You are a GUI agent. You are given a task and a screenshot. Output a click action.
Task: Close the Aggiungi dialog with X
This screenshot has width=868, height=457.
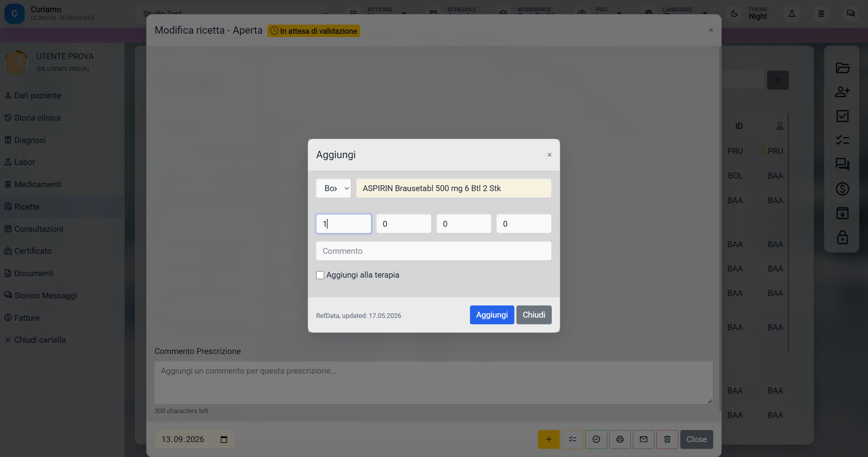pos(549,155)
